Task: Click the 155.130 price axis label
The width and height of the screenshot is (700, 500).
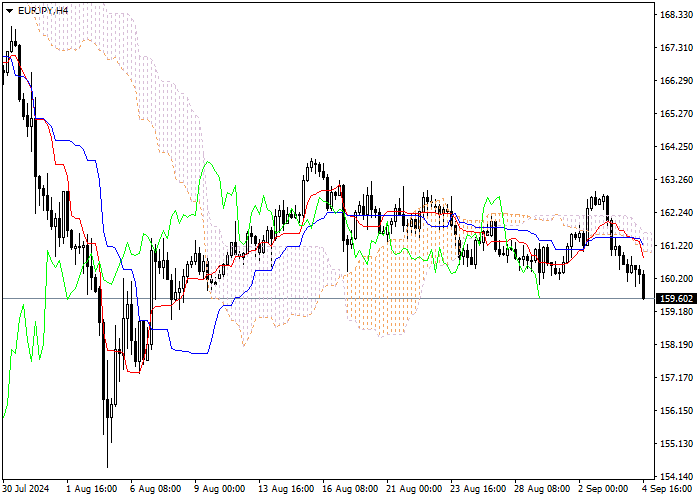Action: tap(676, 444)
